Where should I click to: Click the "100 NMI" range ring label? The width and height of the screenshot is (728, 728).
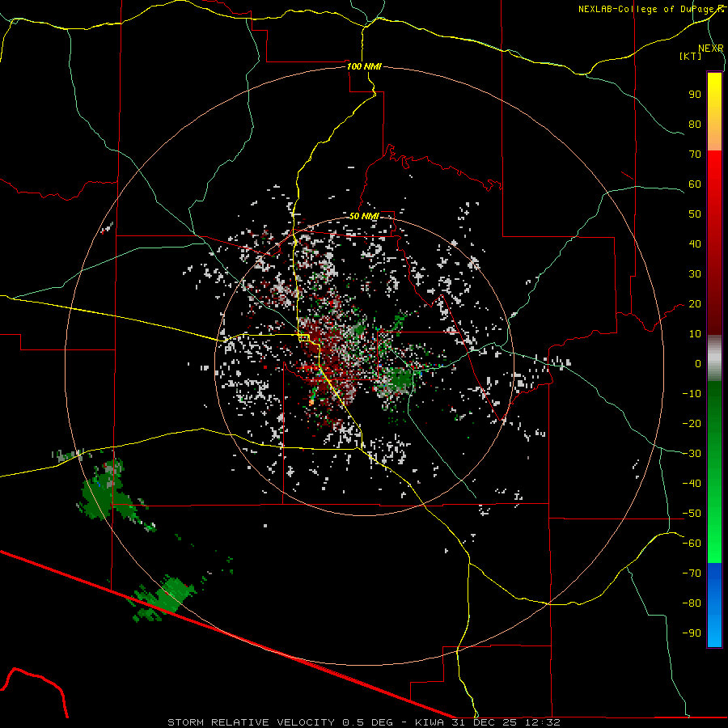coord(364,66)
